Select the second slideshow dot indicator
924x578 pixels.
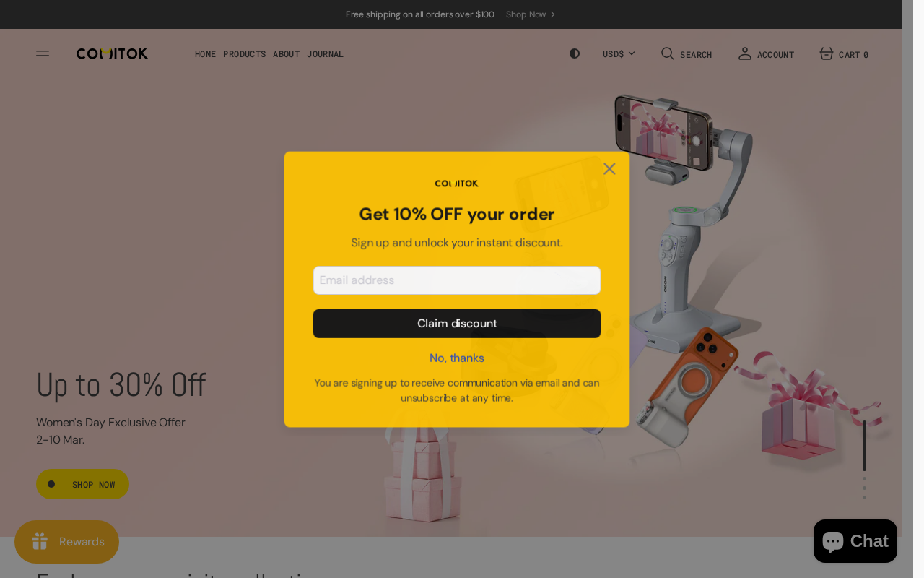pos(864,478)
